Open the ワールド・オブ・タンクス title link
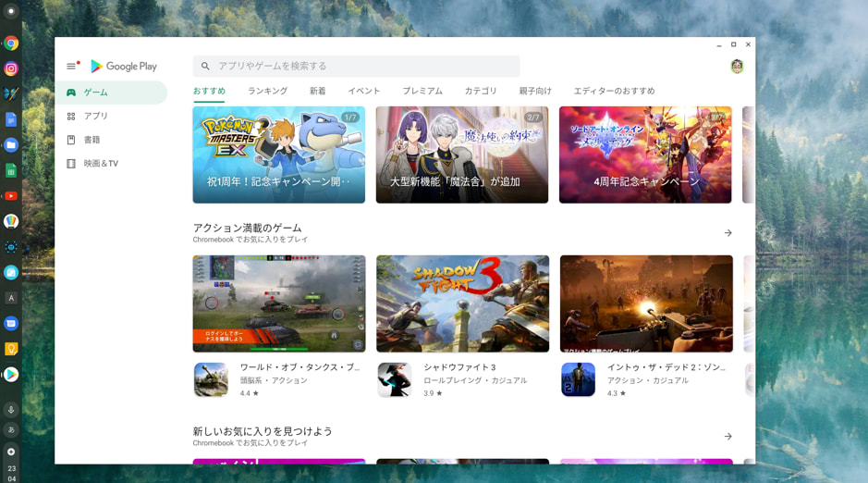 click(300, 367)
